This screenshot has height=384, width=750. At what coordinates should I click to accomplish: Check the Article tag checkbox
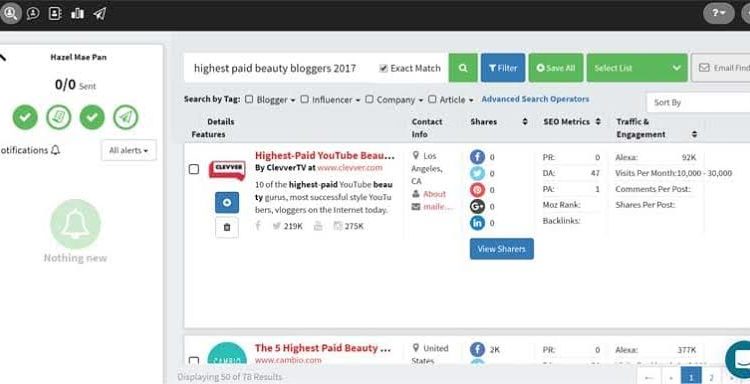432,99
